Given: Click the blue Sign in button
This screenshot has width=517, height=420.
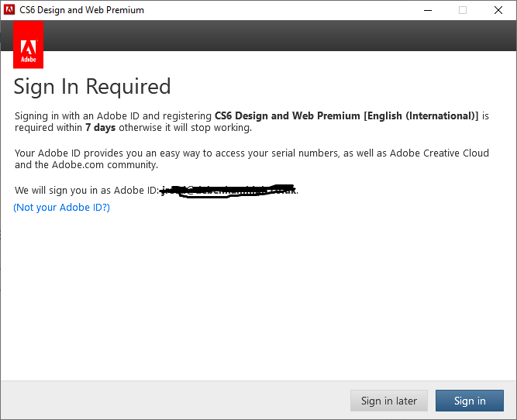Looking at the screenshot, I should [x=470, y=401].
